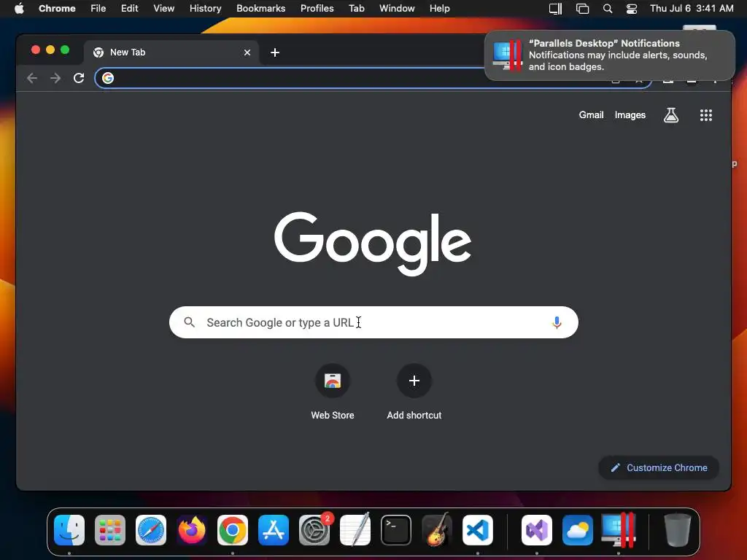Click the Stage Manager icon in menu bar
Image resolution: width=747 pixels, height=560 pixels.
pos(582,9)
